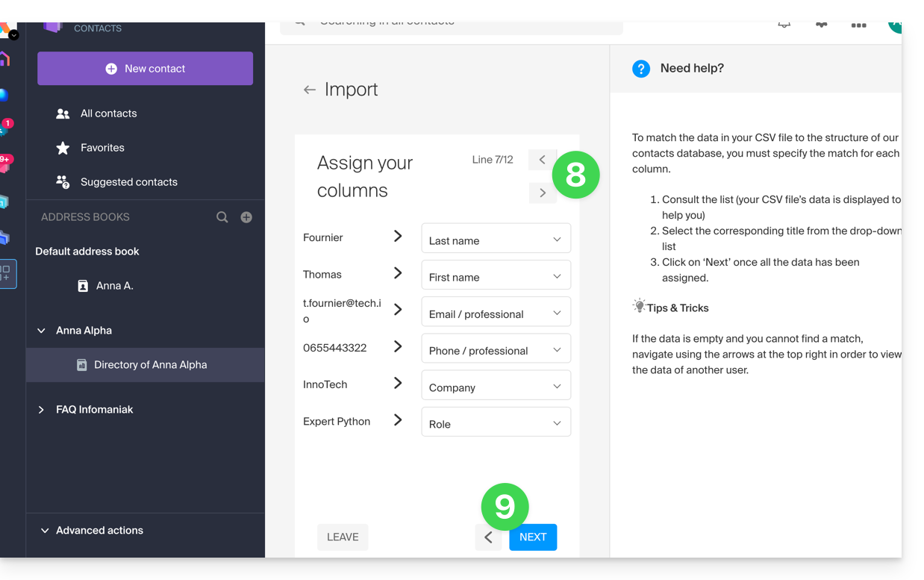Viewport: 924px width, 580px height.
Task: Open the Last name column dropdown
Action: (x=496, y=240)
